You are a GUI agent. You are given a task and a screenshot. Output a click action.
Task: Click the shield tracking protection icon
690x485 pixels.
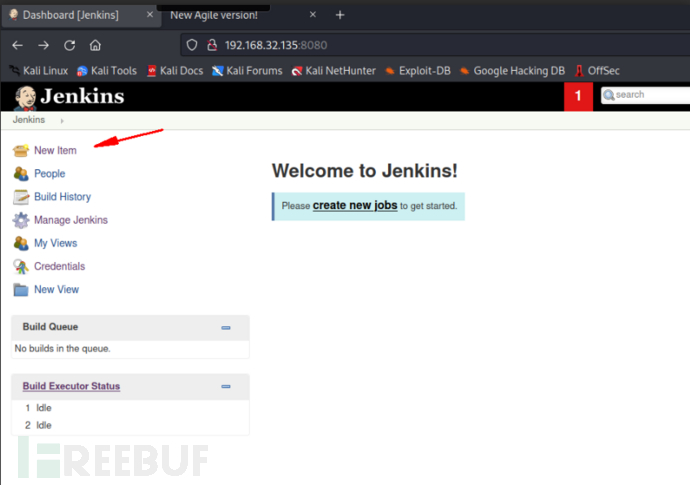tap(192, 45)
